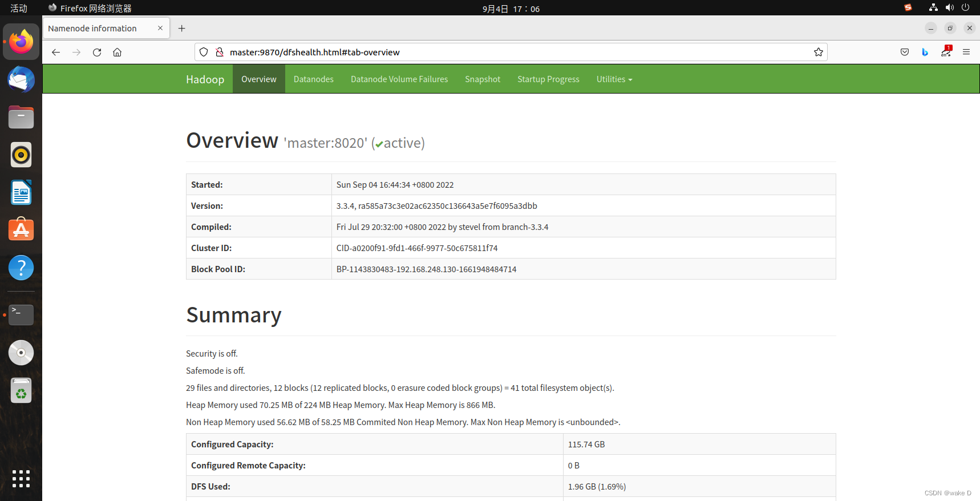The height and width of the screenshot is (501, 980).
Task: View site security lock information
Action: (x=220, y=52)
